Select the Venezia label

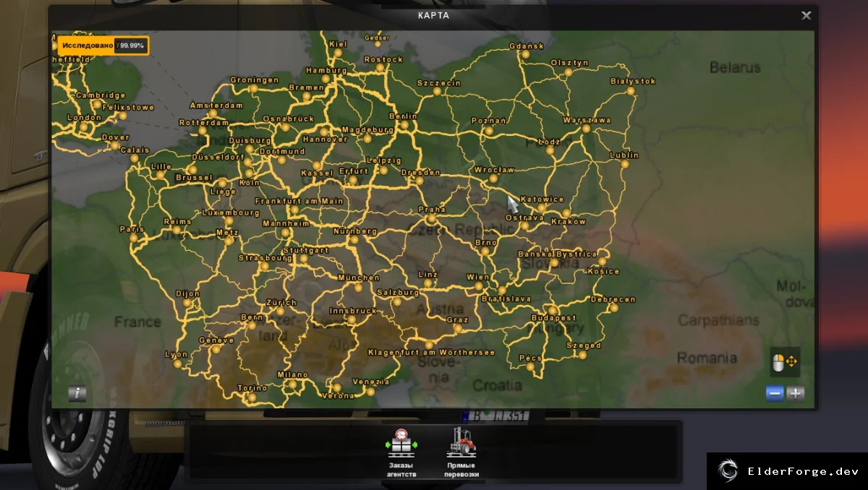(x=371, y=382)
